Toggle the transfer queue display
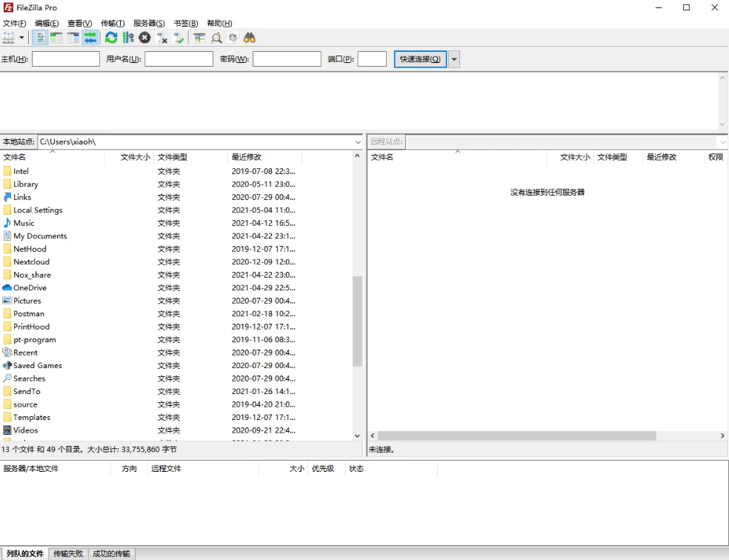The width and height of the screenshot is (729, 560). (90, 38)
